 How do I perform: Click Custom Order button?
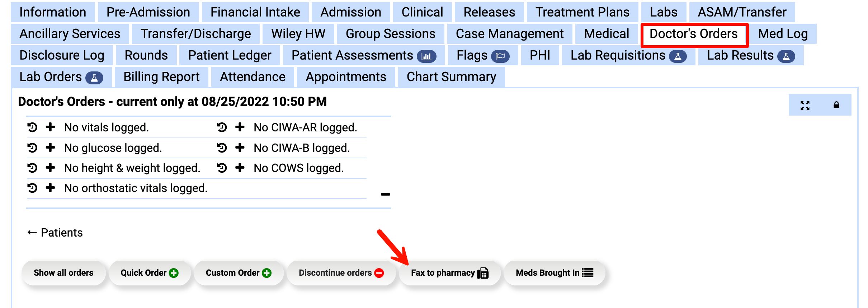click(x=238, y=273)
